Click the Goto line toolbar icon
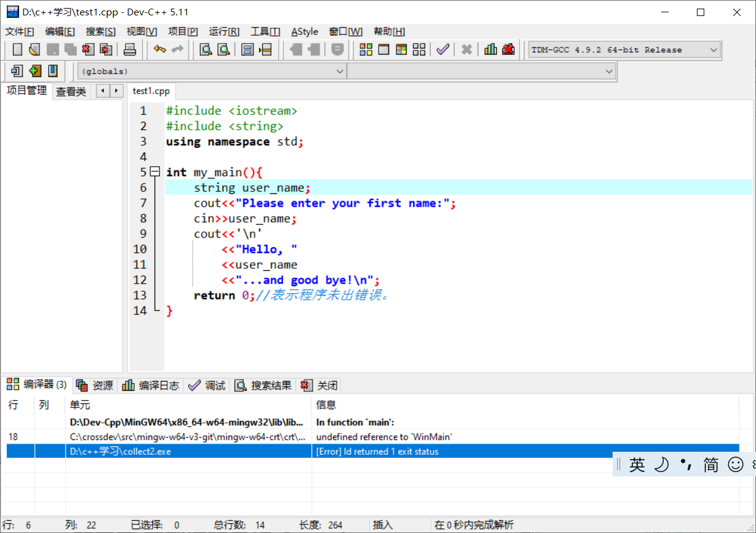This screenshot has width=756, height=533. [x=265, y=50]
